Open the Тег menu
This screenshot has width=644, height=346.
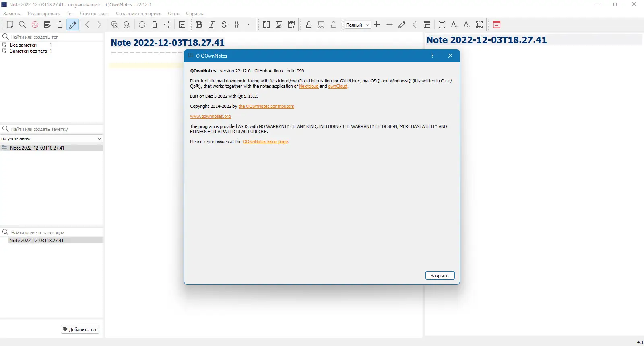70,14
